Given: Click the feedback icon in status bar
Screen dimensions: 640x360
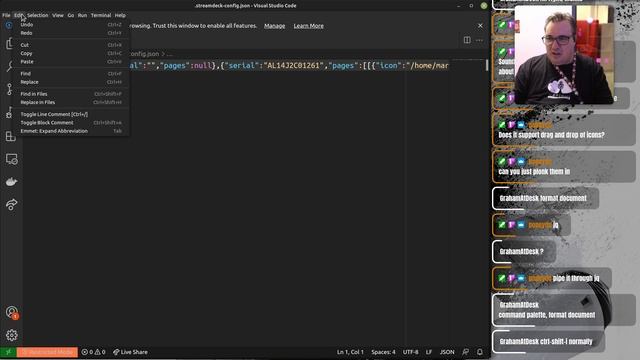Looking at the screenshot, I should (x=466, y=352).
